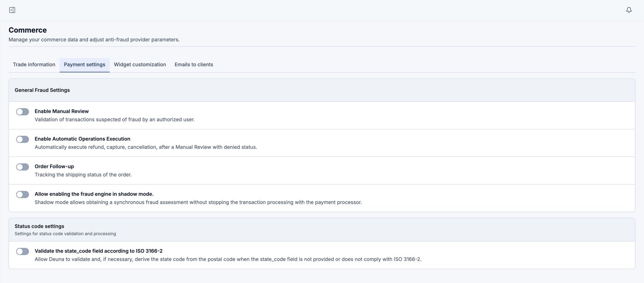This screenshot has width=644, height=283.
Task: Click the 'Validate the state_code field' label text
Action: [99, 251]
